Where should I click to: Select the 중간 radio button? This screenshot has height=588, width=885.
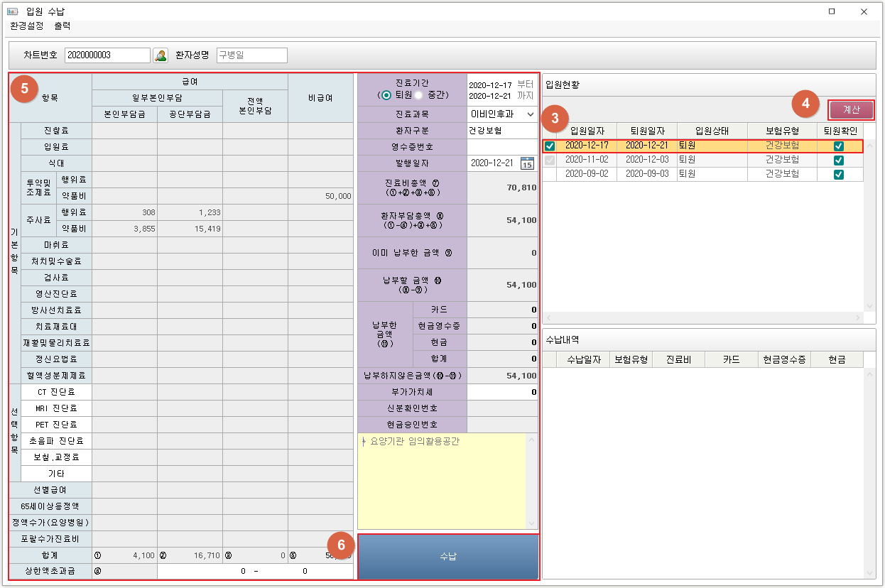pyautogui.click(x=420, y=95)
